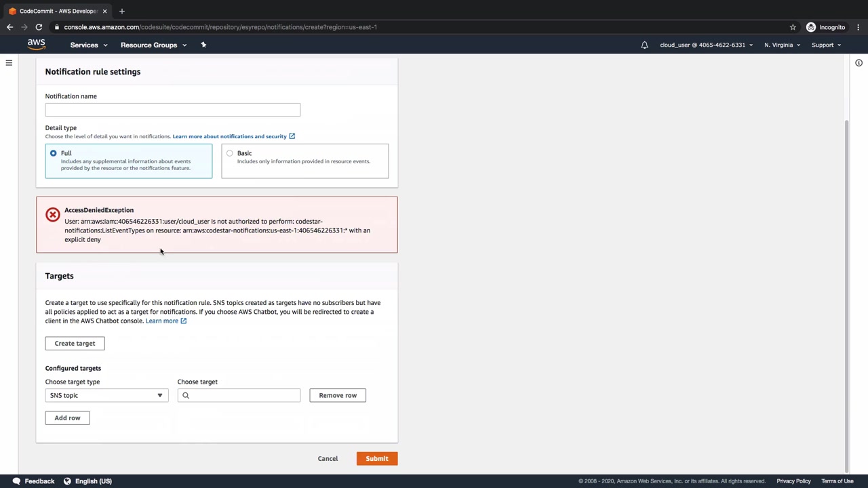Image resolution: width=868 pixels, height=488 pixels.
Task: Click the Remove row button
Action: [338, 395]
